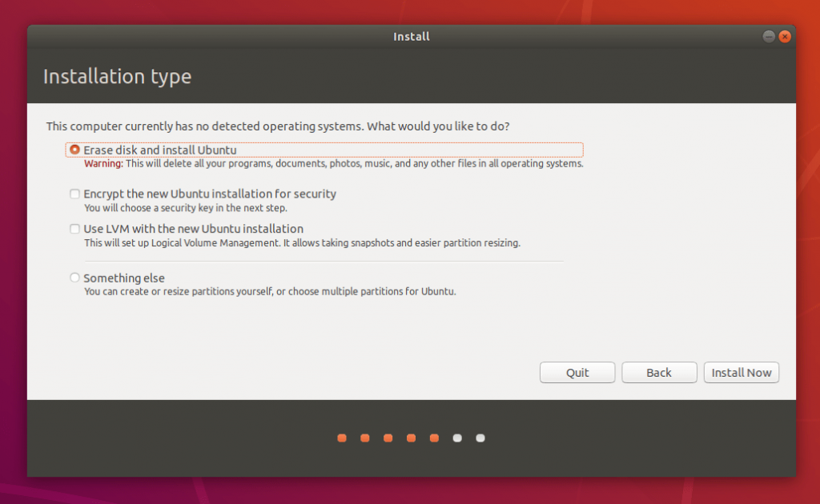
Task: Enable "Use LVM with the new Ubuntu installation"
Action: click(x=74, y=229)
